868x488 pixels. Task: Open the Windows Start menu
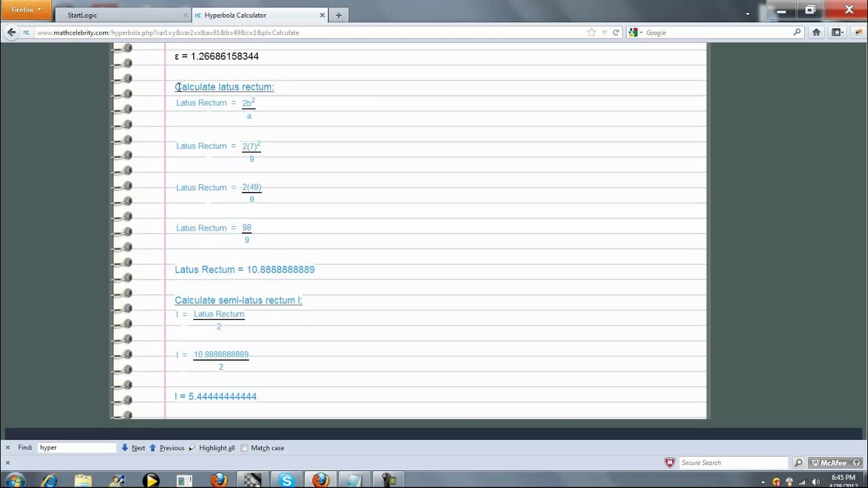tap(14, 480)
